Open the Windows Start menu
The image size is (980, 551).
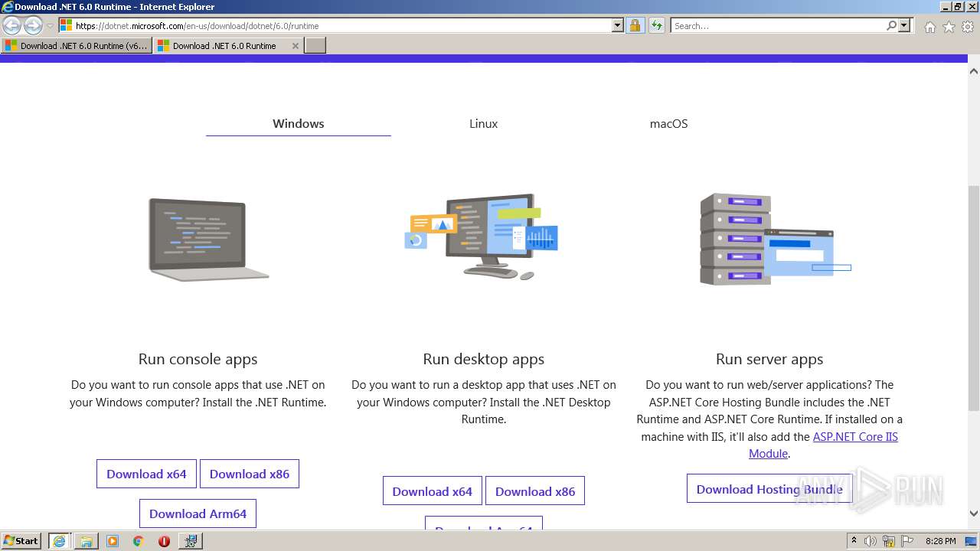(21, 541)
